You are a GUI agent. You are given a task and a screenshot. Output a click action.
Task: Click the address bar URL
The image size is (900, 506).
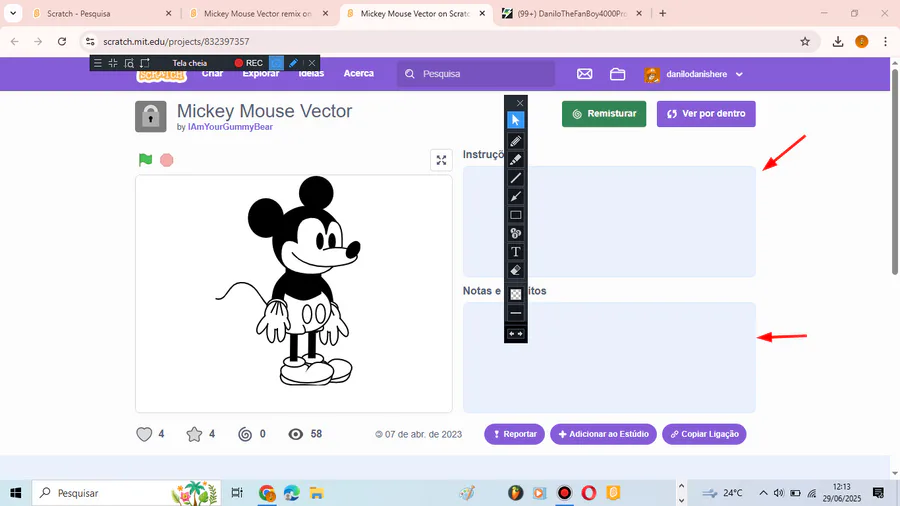coord(176,41)
